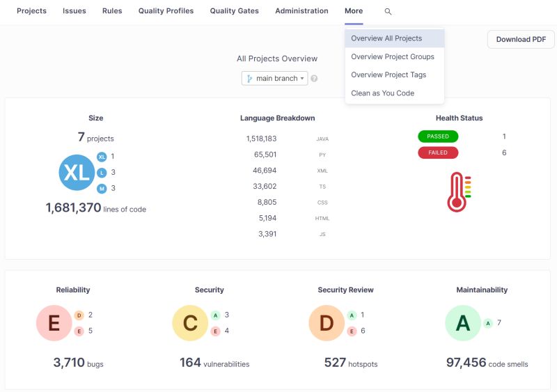Open the main branch dropdown
Image resolution: width=557 pixels, height=392 pixels.
click(x=274, y=79)
